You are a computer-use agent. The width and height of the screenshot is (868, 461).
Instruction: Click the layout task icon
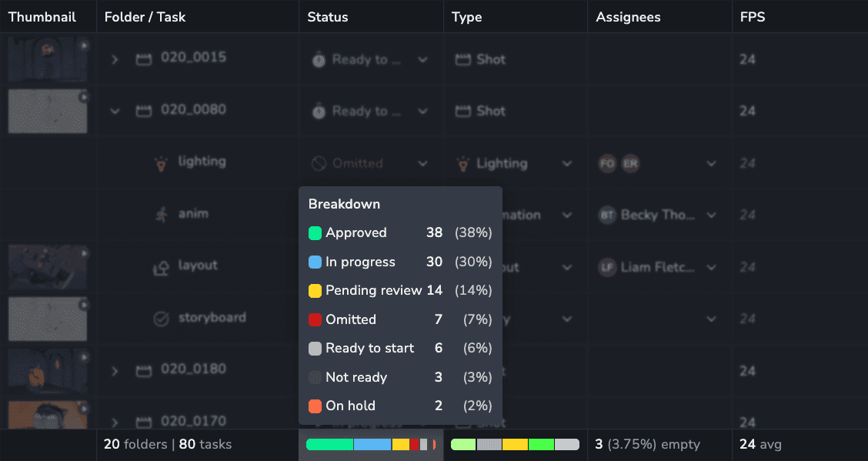tap(161, 268)
